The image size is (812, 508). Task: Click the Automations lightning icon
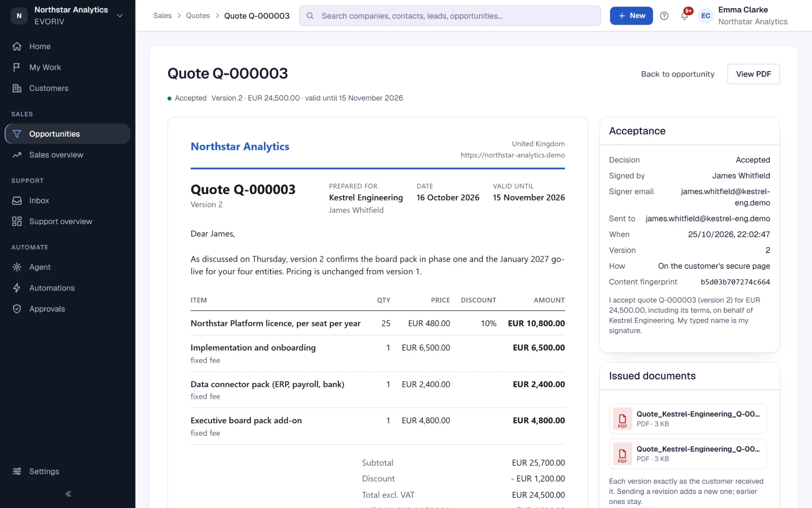pos(17,288)
